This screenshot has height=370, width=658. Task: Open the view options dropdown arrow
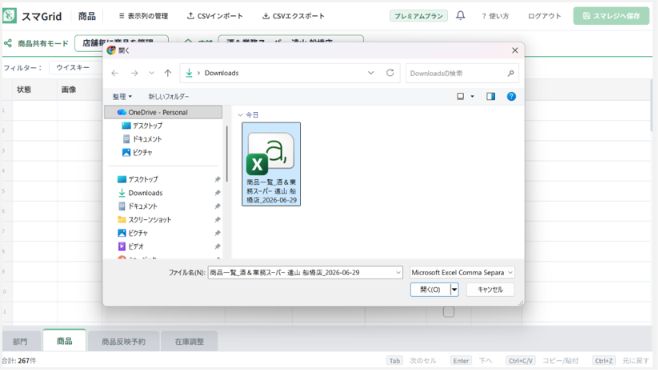[x=472, y=96]
